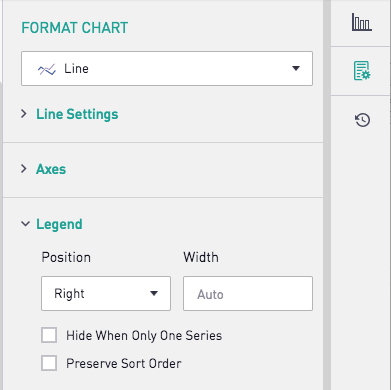Click the legend Width Auto input field
This screenshot has height=390, width=391.
[248, 293]
